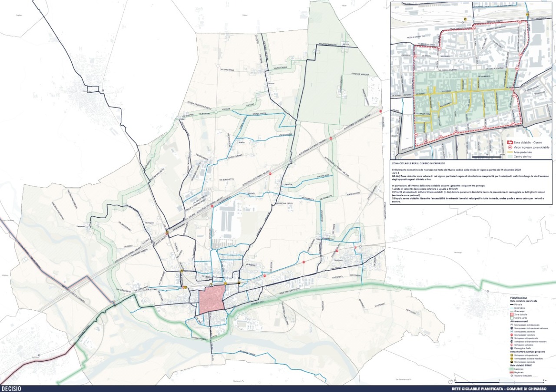Click the pink cycle zone on main map
The height and width of the screenshot is (392, 556).
(x=212, y=299)
